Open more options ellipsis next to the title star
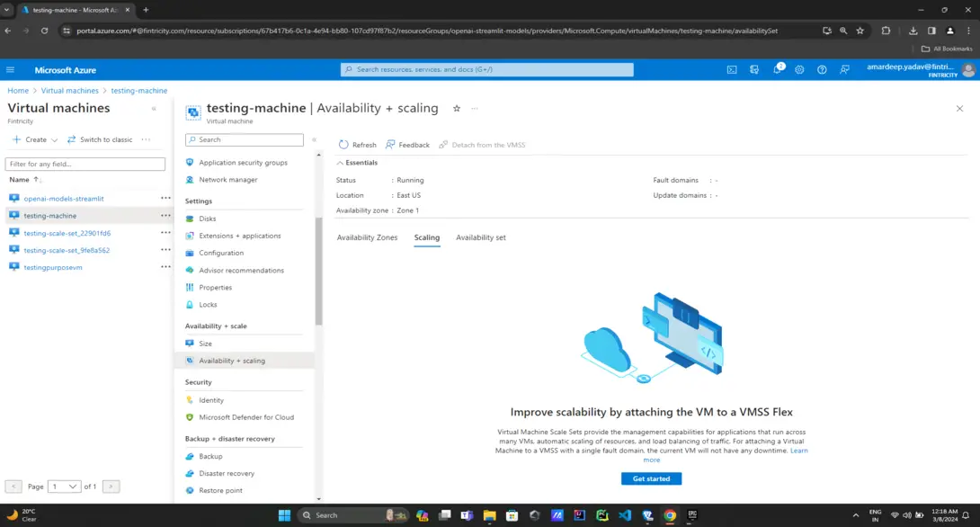The image size is (980, 527). pyautogui.click(x=475, y=108)
